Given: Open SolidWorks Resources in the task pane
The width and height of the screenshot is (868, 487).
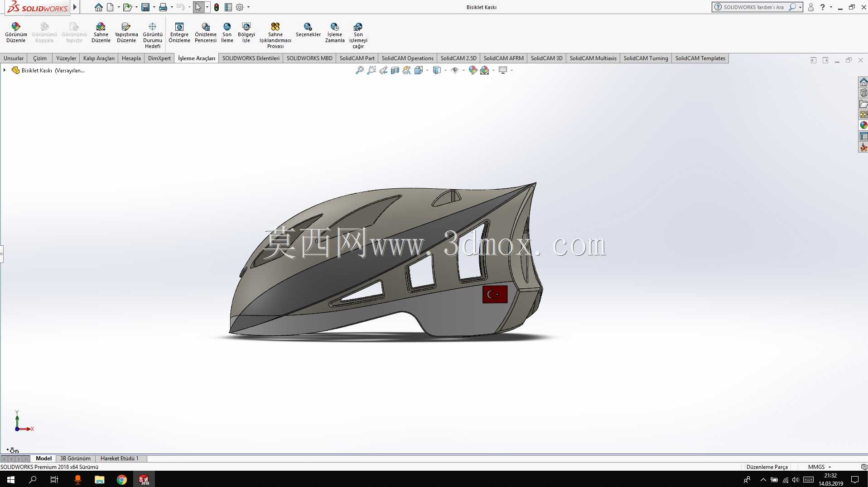Looking at the screenshot, I should coord(863,82).
